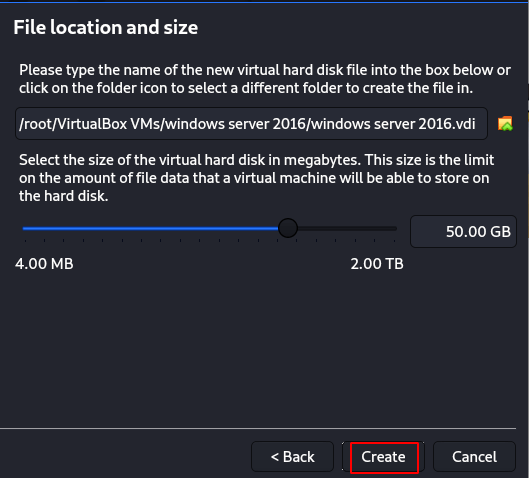Click the 'Please type the name' instruction text
The image size is (529, 478).
265,79
